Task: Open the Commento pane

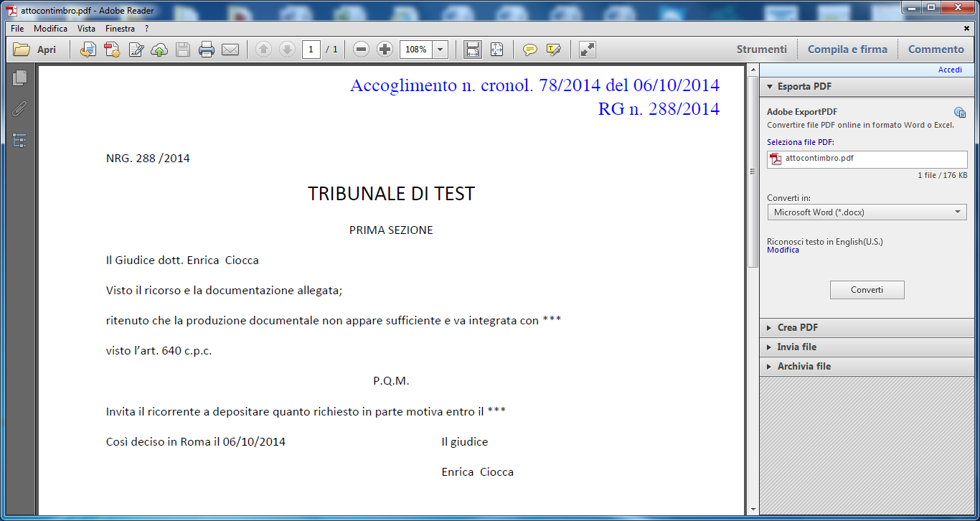Action: point(936,50)
